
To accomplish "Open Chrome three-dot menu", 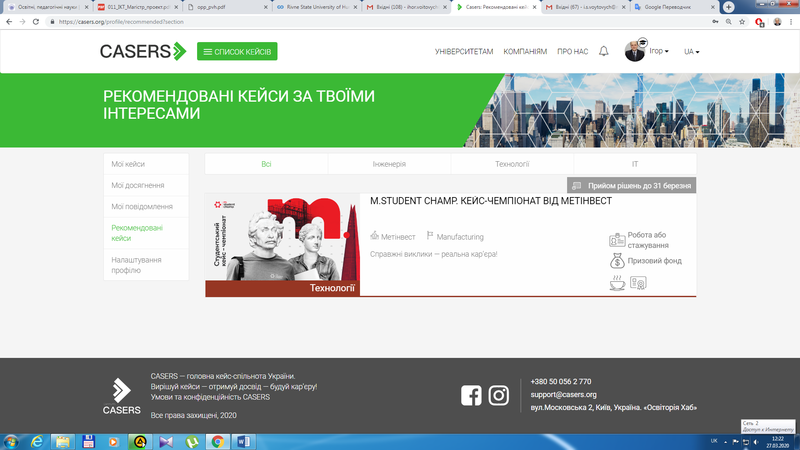I will click(x=791, y=22).
